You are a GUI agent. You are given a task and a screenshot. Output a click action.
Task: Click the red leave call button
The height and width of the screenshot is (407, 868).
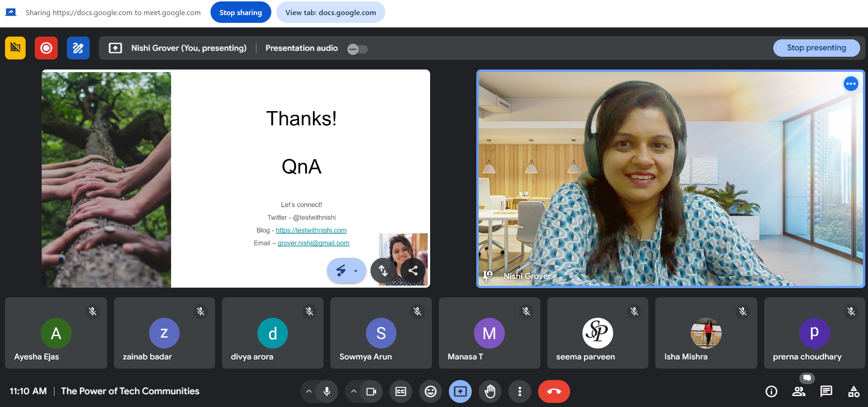(x=554, y=391)
